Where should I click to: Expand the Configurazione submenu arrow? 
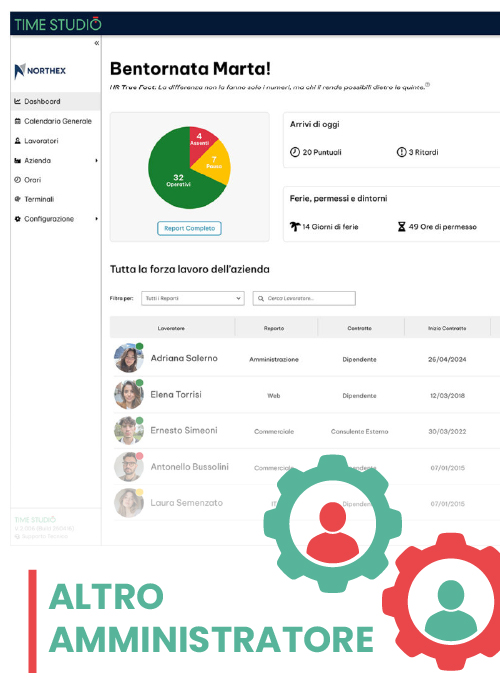pyautogui.click(x=96, y=219)
